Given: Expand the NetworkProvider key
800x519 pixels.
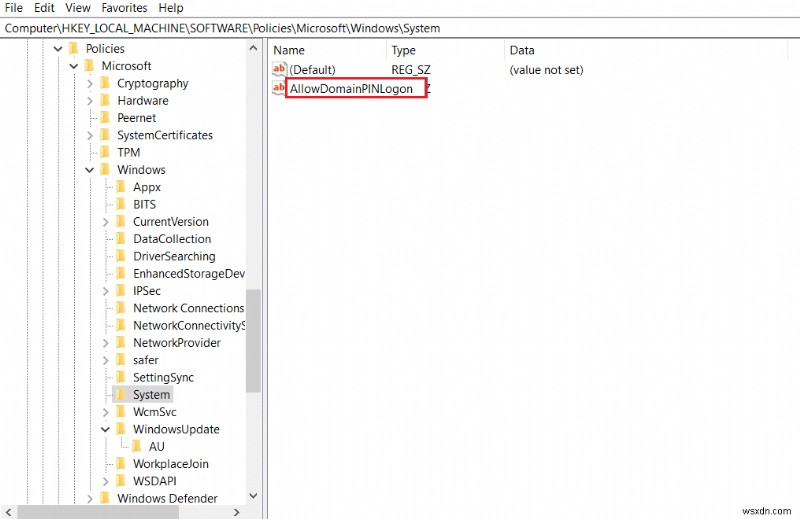Looking at the screenshot, I should 106,343.
